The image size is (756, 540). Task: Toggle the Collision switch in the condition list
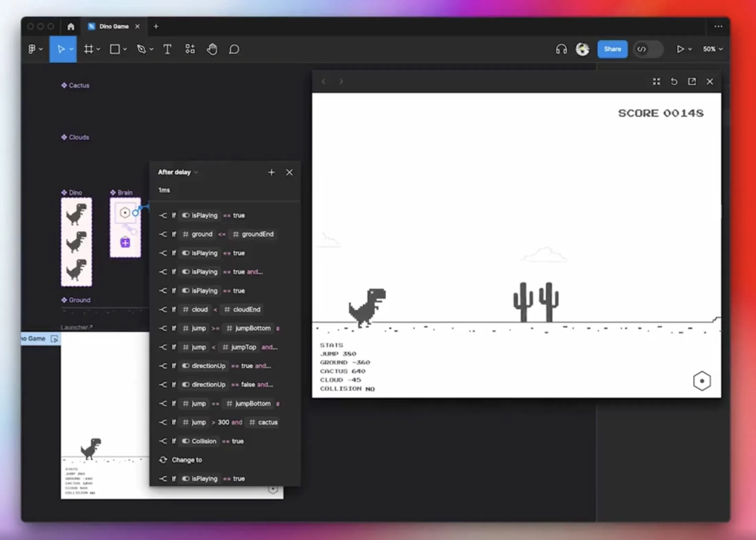click(x=186, y=441)
